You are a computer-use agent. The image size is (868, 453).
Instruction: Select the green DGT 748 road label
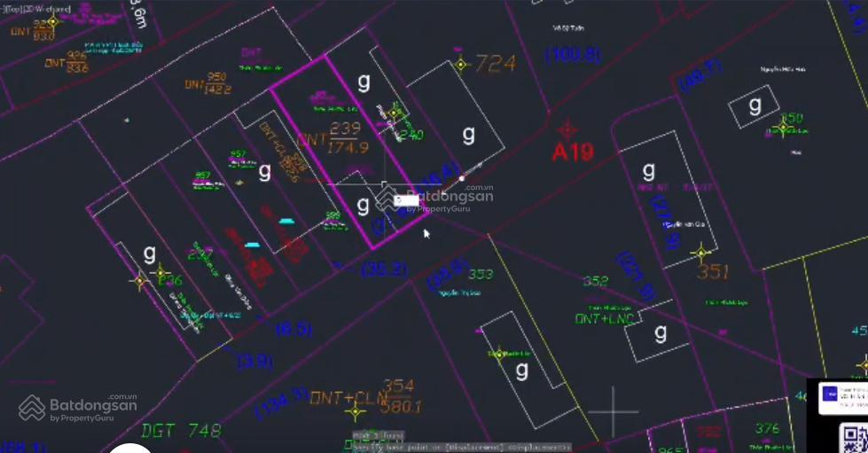181,431
